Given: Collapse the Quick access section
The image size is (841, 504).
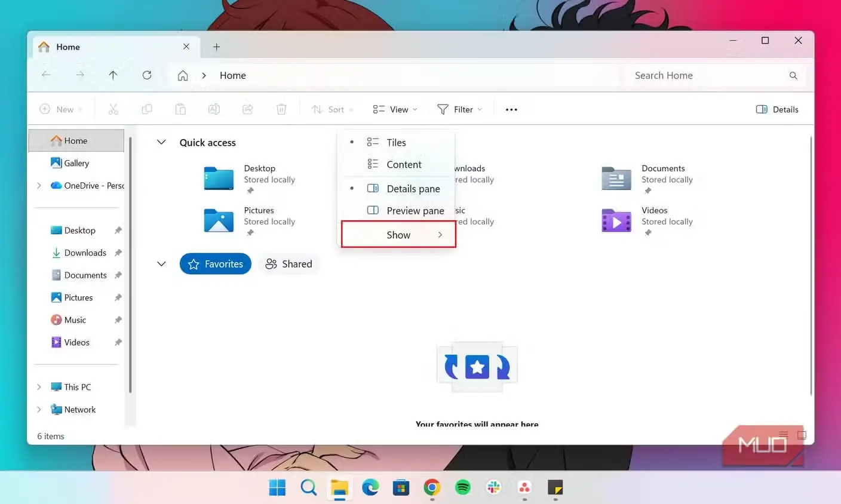Looking at the screenshot, I should click(161, 142).
